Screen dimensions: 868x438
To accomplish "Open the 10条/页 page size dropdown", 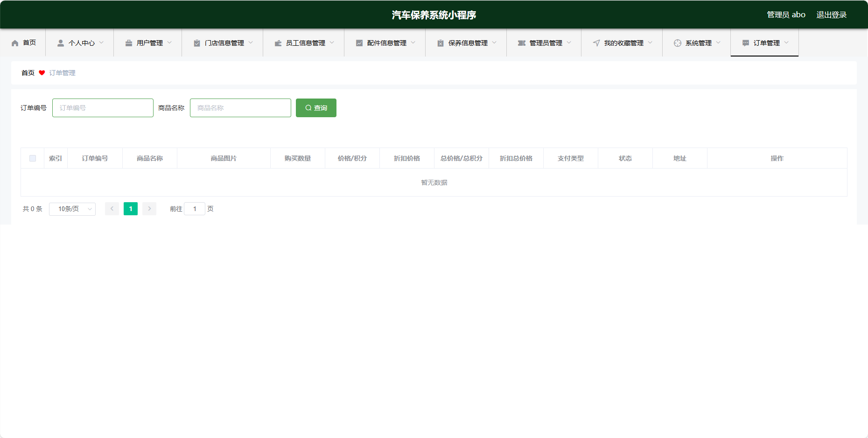I will point(72,209).
